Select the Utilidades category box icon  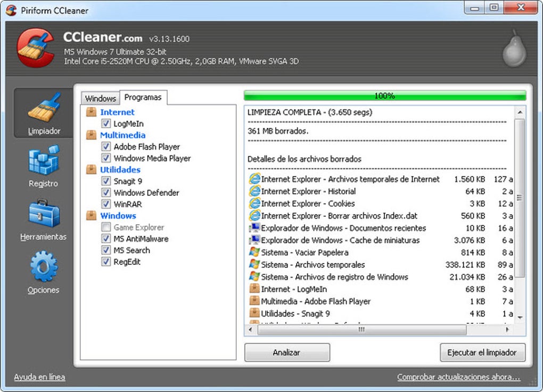[x=91, y=169]
